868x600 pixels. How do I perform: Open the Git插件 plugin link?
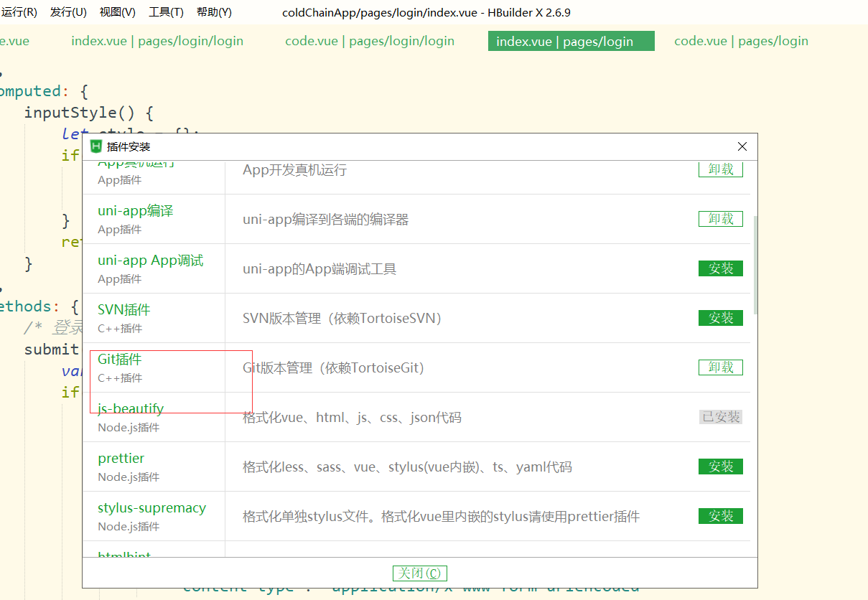click(120, 360)
